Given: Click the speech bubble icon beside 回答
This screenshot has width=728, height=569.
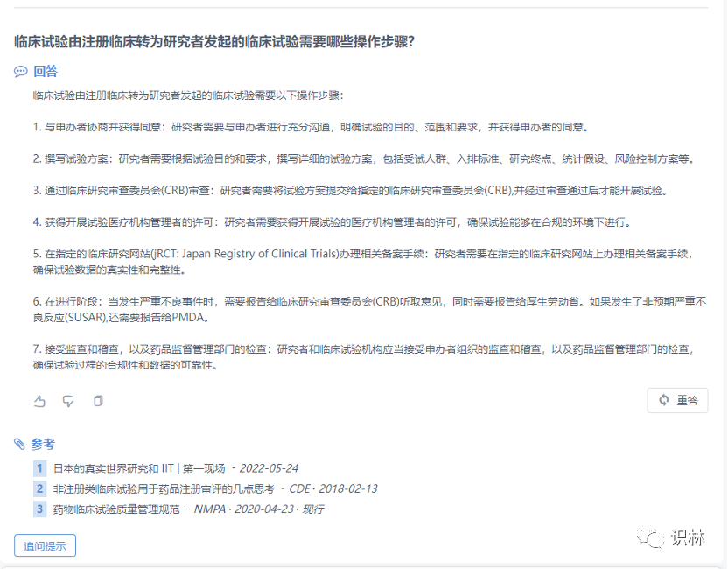Looking at the screenshot, I should 20,72.
